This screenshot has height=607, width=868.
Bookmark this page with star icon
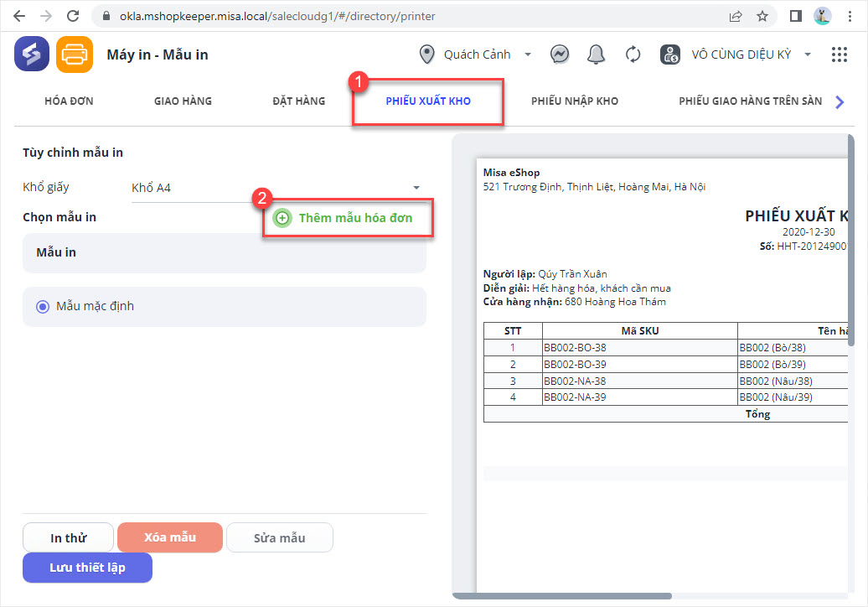pos(762,16)
